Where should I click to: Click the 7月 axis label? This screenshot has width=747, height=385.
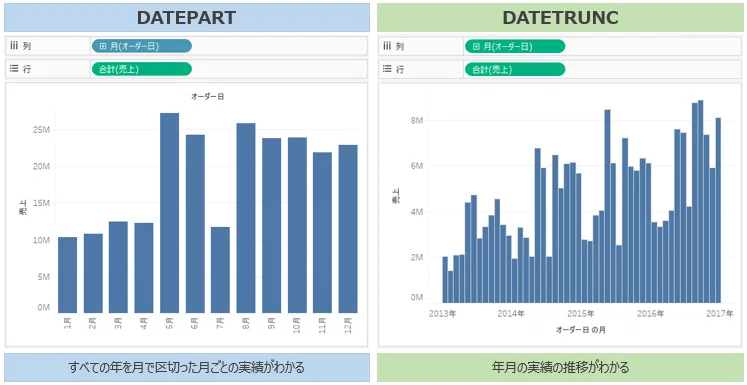point(220,324)
